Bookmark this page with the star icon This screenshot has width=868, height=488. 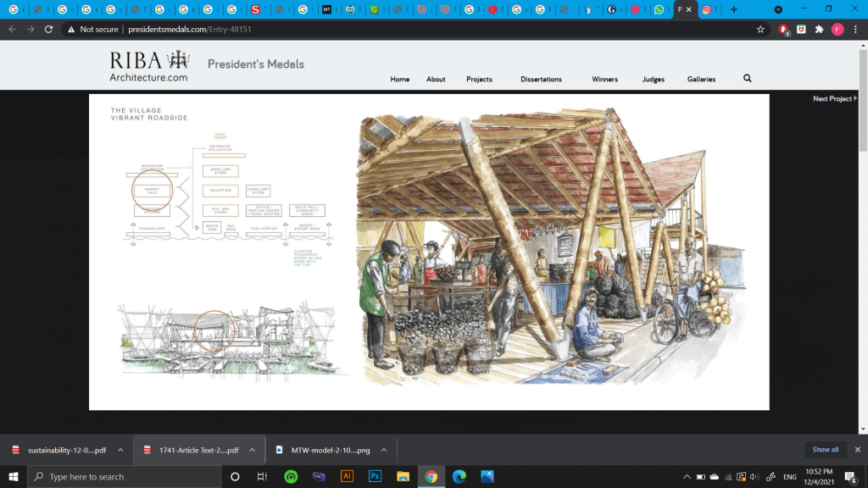760,29
